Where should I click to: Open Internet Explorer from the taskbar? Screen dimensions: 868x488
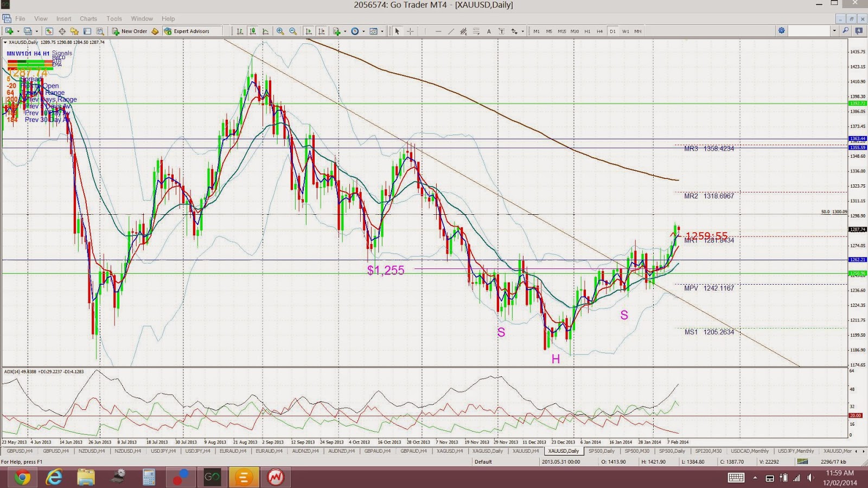pyautogui.click(x=54, y=478)
